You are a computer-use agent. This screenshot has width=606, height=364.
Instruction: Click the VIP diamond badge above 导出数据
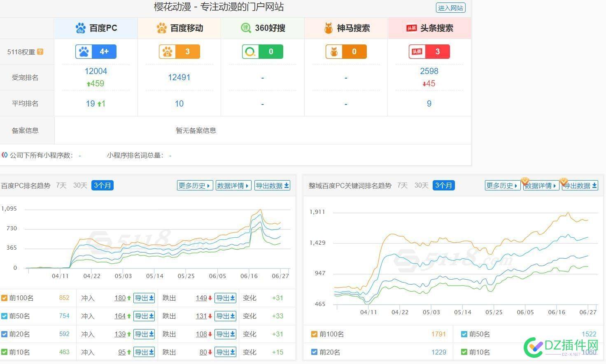click(x=564, y=181)
